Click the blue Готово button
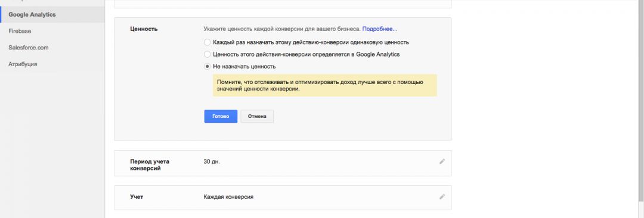 [221, 116]
